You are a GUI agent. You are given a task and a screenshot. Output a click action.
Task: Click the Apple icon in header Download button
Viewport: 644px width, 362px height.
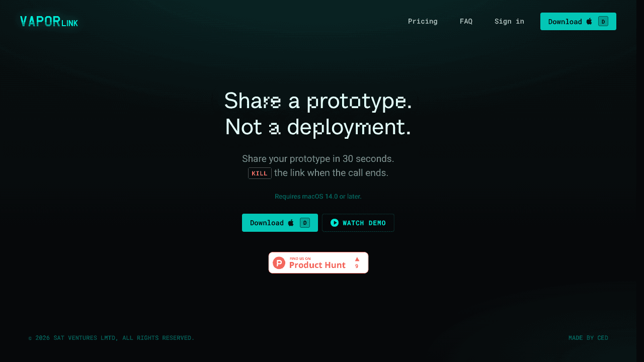pyautogui.click(x=589, y=21)
